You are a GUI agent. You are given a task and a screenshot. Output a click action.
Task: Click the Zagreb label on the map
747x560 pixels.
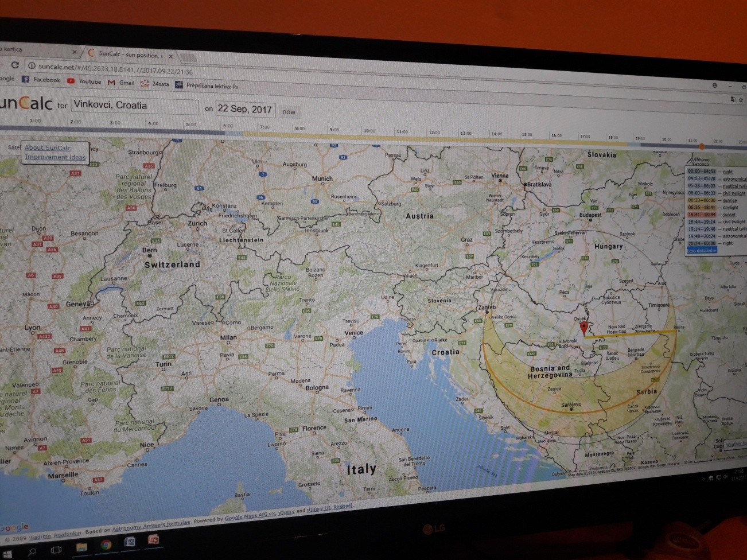click(x=487, y=308)
